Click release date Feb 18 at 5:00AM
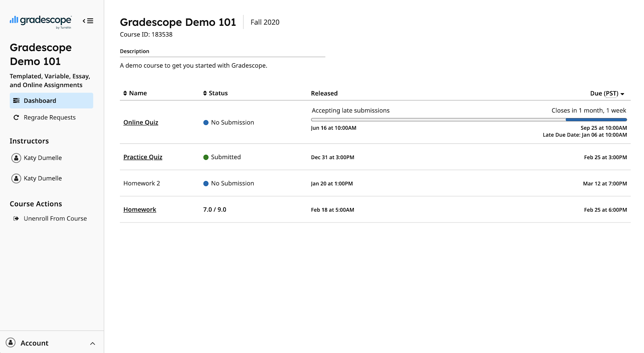The width and height of the screenshot is (644, 353). pos(332,210)
